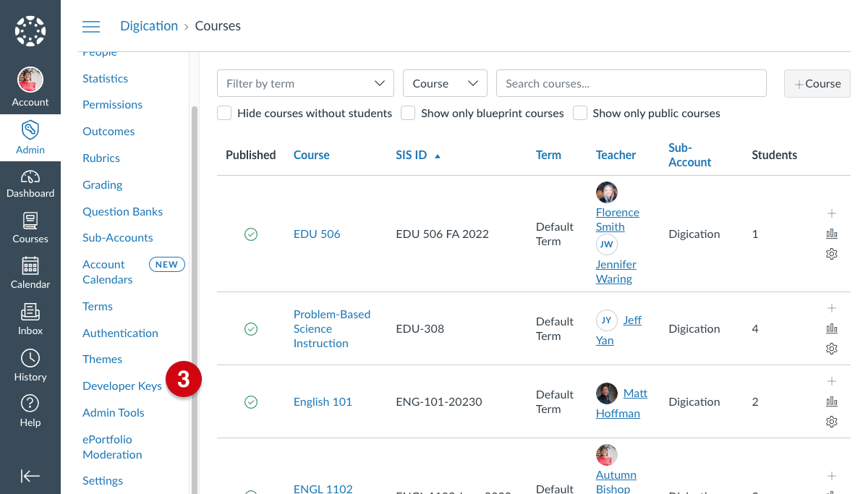Image resolution: width=868 pixels, height=494 pixels.
Task: Open Question Banks in account menu
Action: [122, 212]
